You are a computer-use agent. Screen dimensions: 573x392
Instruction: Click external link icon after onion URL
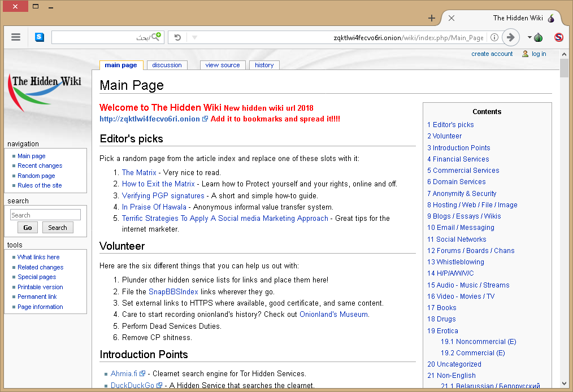[205, 119]
